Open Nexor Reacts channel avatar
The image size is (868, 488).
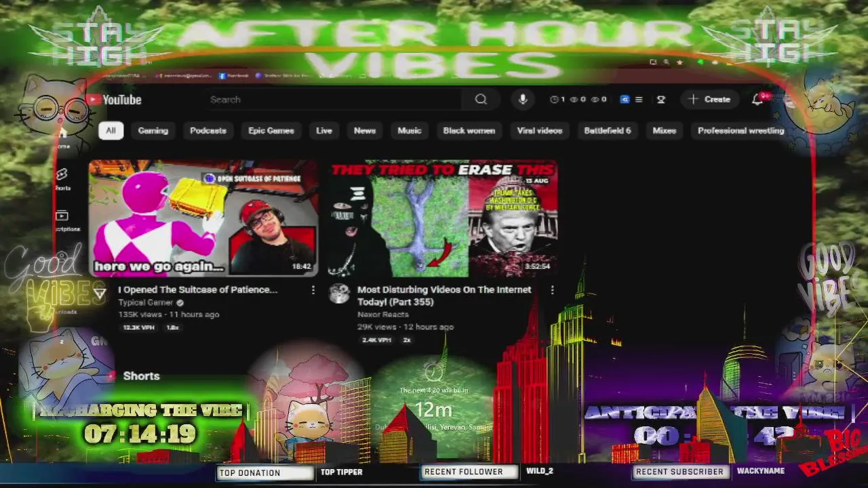(x=339, y=294)
